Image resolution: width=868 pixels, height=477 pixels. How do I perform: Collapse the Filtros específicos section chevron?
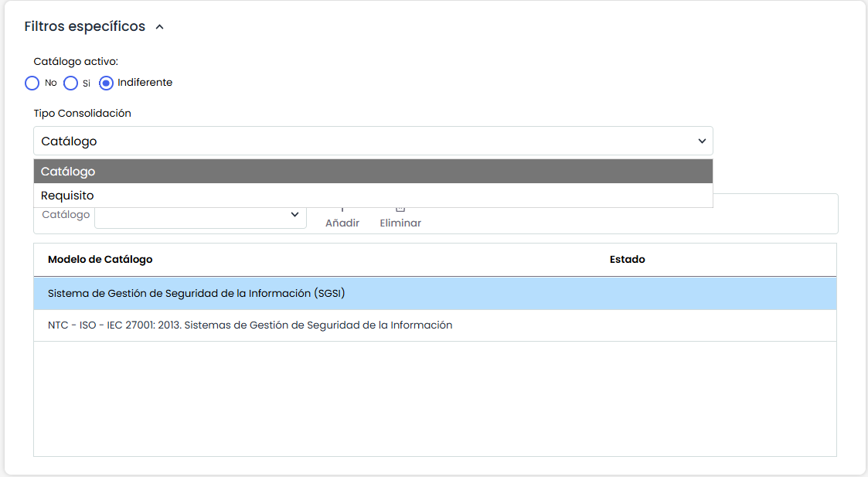[160, 27]
